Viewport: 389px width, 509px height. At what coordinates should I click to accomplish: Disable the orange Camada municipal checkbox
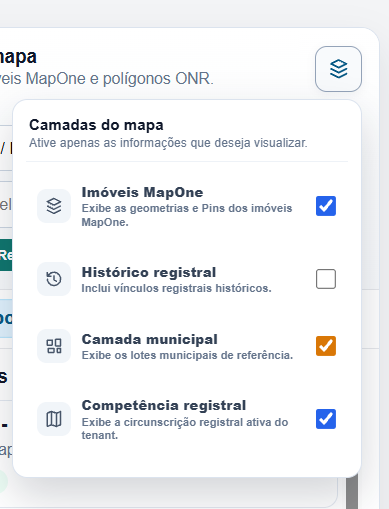click(x=326, y=346)
